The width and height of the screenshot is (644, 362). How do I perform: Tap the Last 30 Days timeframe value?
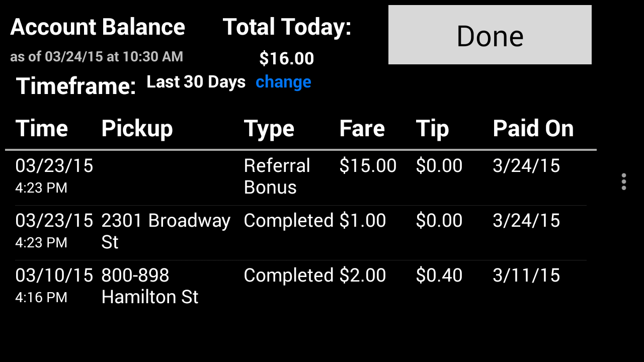pos(196,82)
